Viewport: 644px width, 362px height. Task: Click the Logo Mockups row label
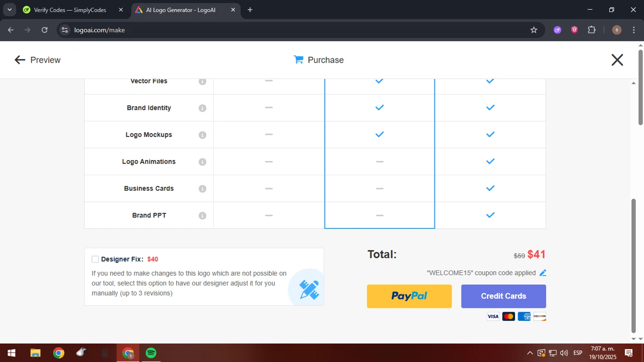[x=149, y=135]
